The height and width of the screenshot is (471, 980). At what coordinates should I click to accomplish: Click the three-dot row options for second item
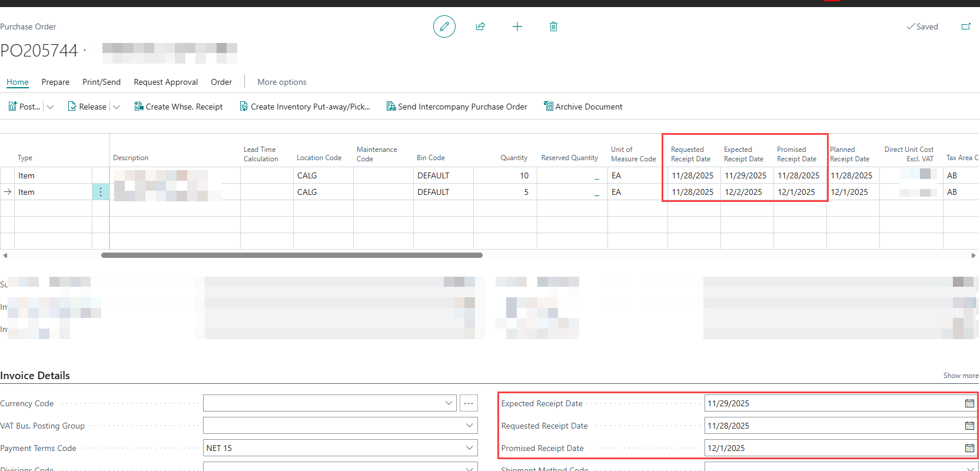pyautogui.click(x=101, y=192)
